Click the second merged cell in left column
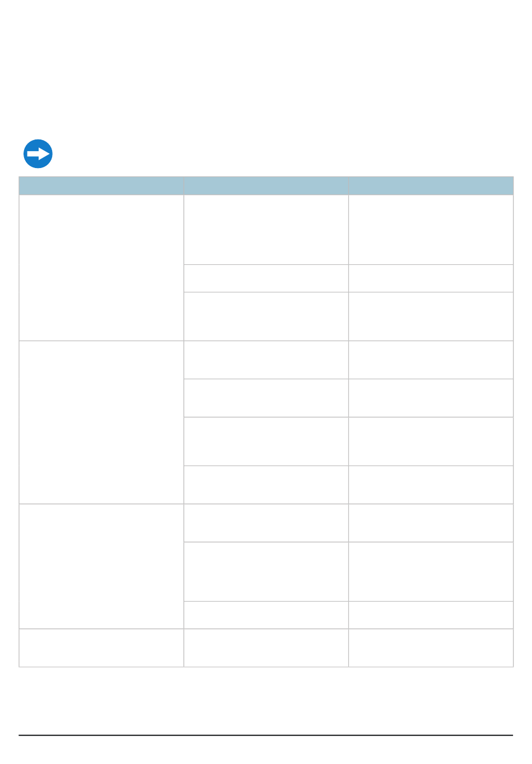The width and height of the screenshot is (532, 764). coord(101,422)
